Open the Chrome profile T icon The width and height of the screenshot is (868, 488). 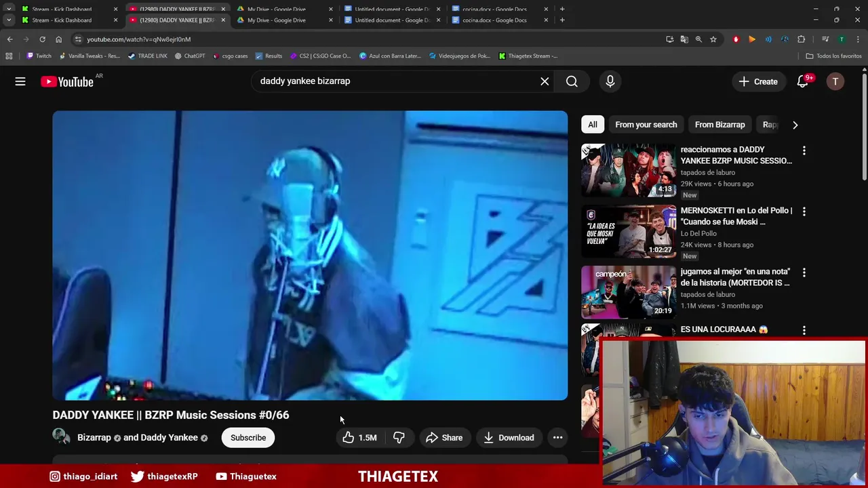[842, 39]
